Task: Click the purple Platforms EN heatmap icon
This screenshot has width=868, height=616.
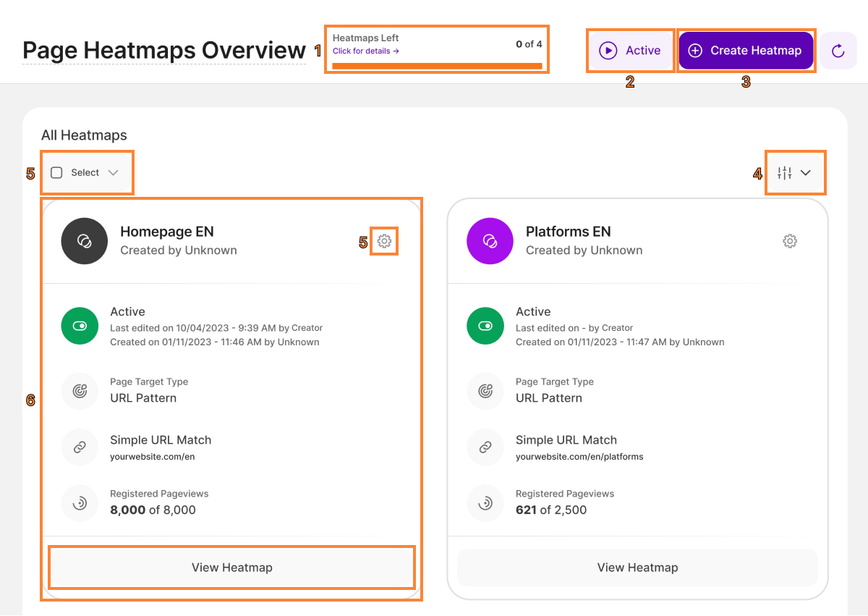Action: click(490, 241)
